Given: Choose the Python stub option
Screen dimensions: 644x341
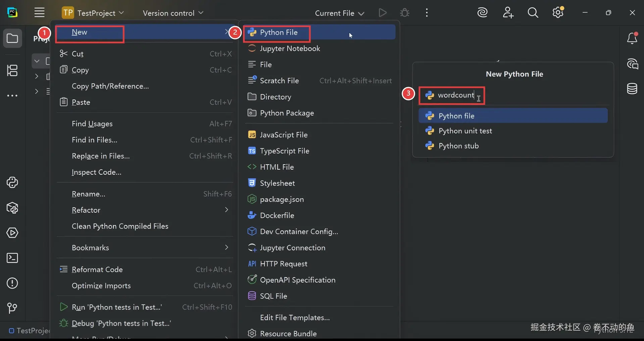Looking at the screenshot, I should (458, 146).
